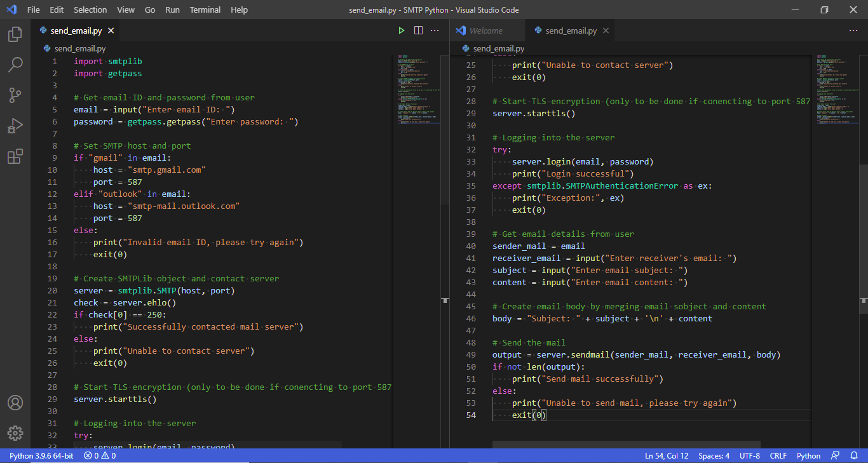Click the errors and warnings status indicator
This screenshot has width=868, height=463.
100,456
